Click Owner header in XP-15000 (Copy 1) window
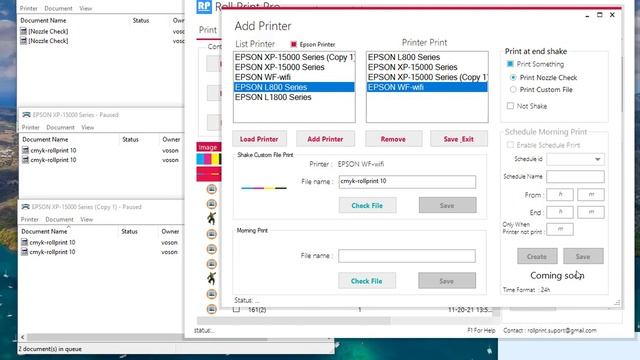 pos(170,231)
